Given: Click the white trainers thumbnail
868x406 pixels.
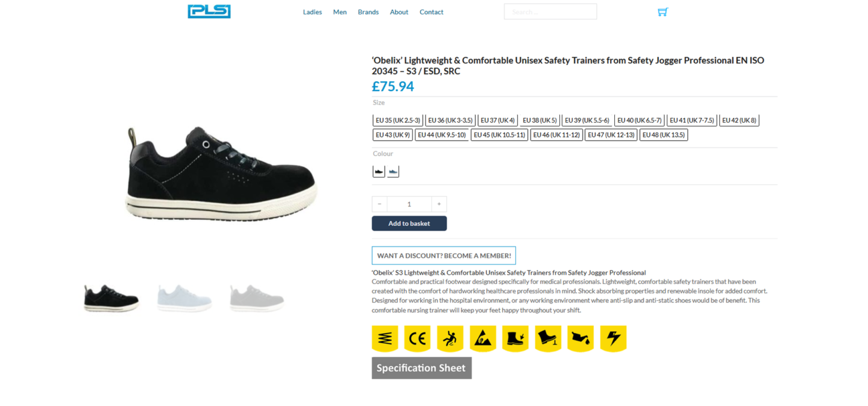Looking at the screenshot, I should [x=184, y=296].
